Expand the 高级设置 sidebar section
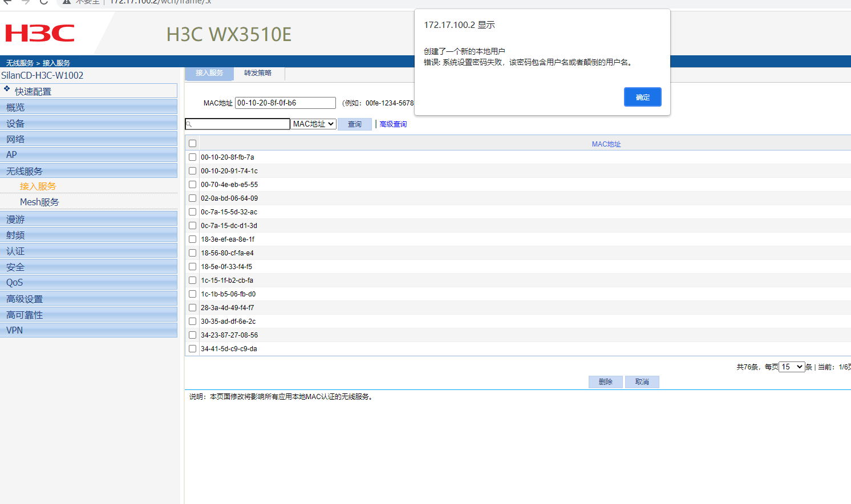This screenshot has width=851, height=504. [x=88, y=299]
